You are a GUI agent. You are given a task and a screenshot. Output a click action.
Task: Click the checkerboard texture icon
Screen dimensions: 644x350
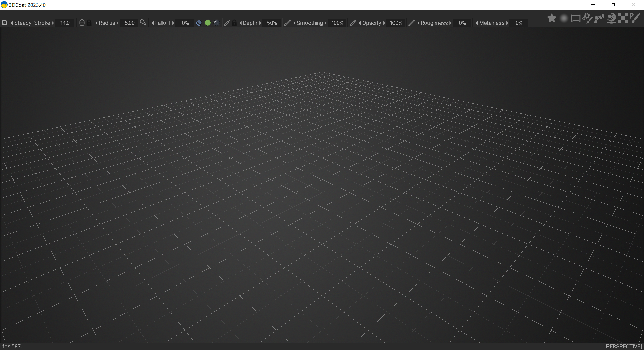click(623, 18)
